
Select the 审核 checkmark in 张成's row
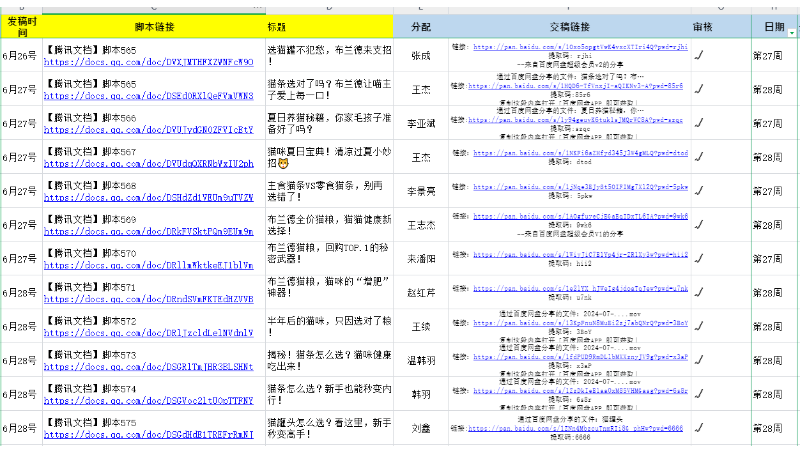(699, 55)
